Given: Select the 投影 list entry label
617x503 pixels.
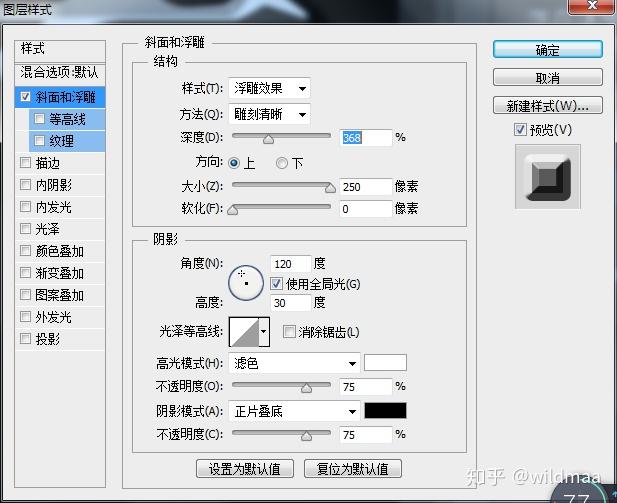Looking at the screenshot, I should point(48,339).
